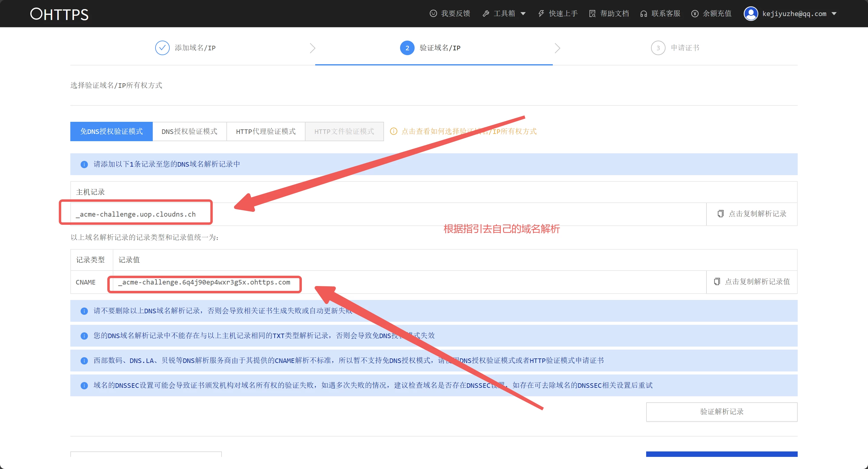The height and width of the screenshot is (469, 868).
Task: Select the 免DNS授权验证模式 tab
Action: 111,131
